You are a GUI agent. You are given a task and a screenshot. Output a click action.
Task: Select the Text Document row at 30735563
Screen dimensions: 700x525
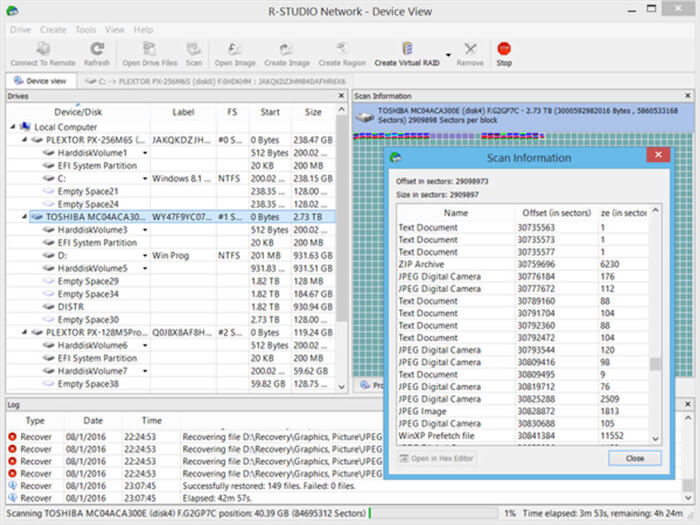[522, 227]
